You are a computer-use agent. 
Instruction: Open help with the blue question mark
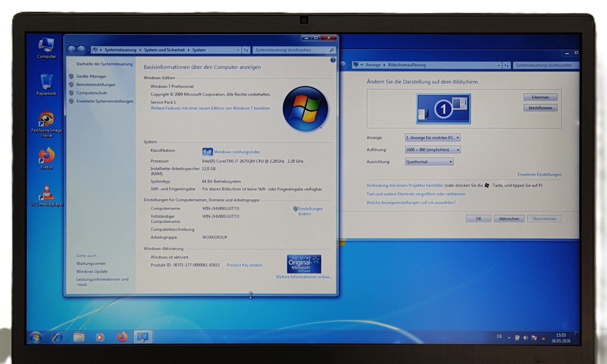coord(333,60)
